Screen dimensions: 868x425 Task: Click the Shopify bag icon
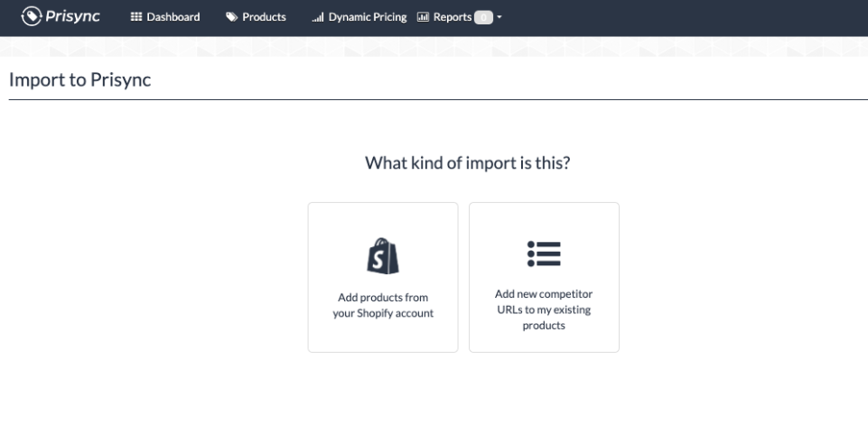click(383, 255)
